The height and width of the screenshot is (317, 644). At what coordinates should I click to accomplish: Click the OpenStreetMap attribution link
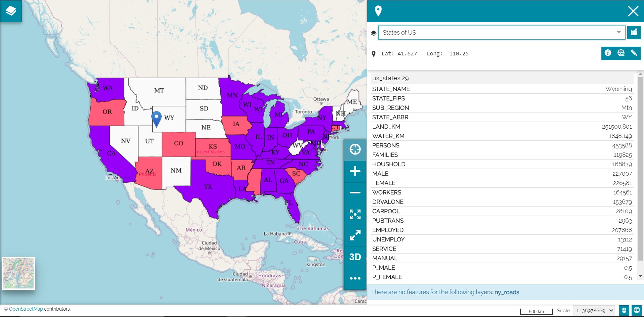coord(26,309)
